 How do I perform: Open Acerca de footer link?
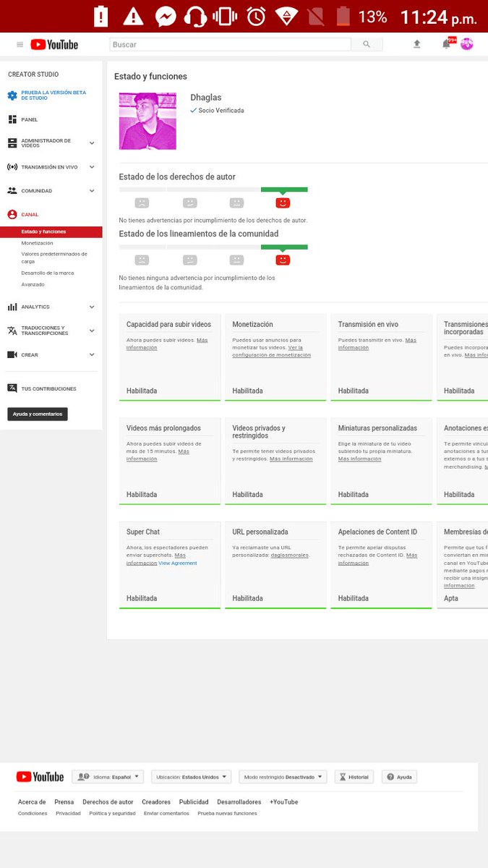(32, 802)
